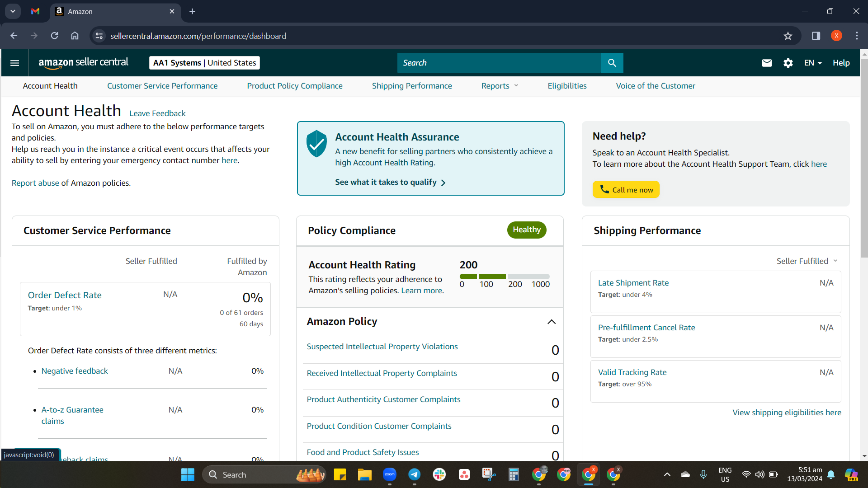Show hidden system tray icons

pos(667,474)
